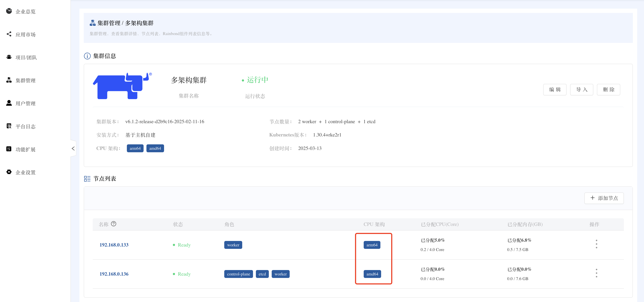Open the 用户管理 menu item
The height and width of the screenshot is (302, 644).
26,103
